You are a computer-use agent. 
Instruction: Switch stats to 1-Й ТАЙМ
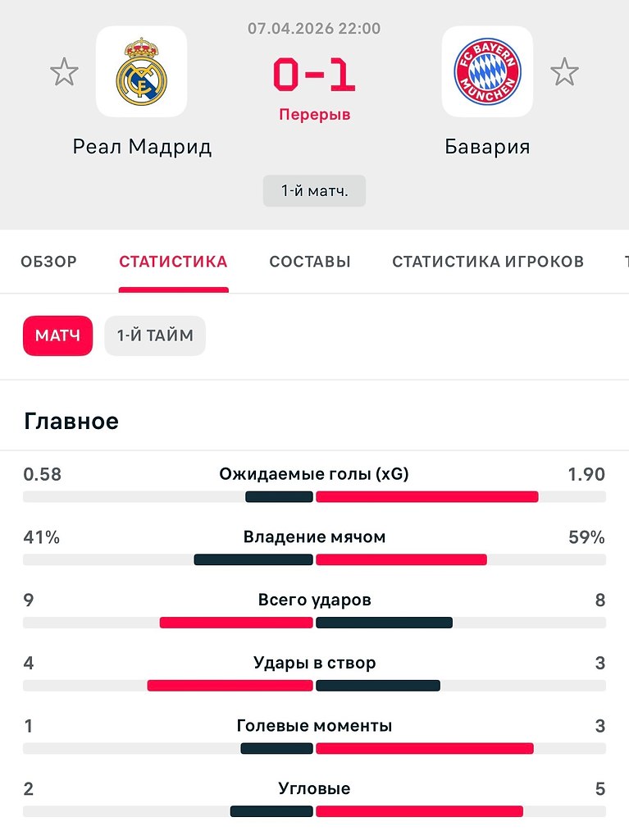[x=155, y=336]
